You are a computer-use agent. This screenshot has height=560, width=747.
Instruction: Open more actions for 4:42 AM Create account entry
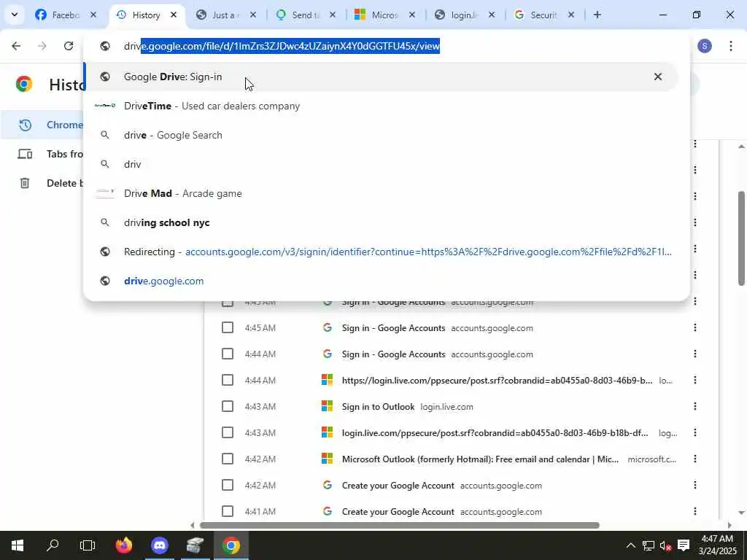click(x=695, y=485)
